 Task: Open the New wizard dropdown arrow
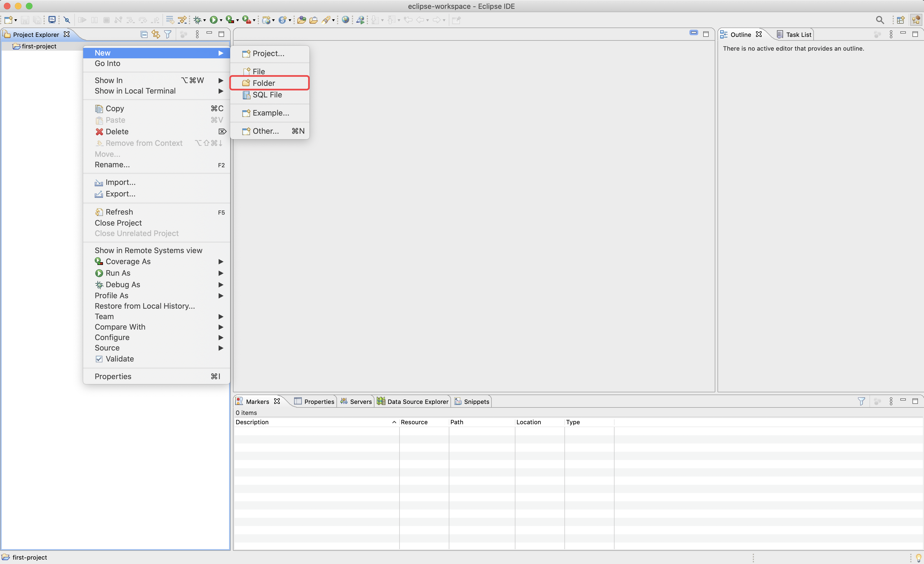point(15,20)
